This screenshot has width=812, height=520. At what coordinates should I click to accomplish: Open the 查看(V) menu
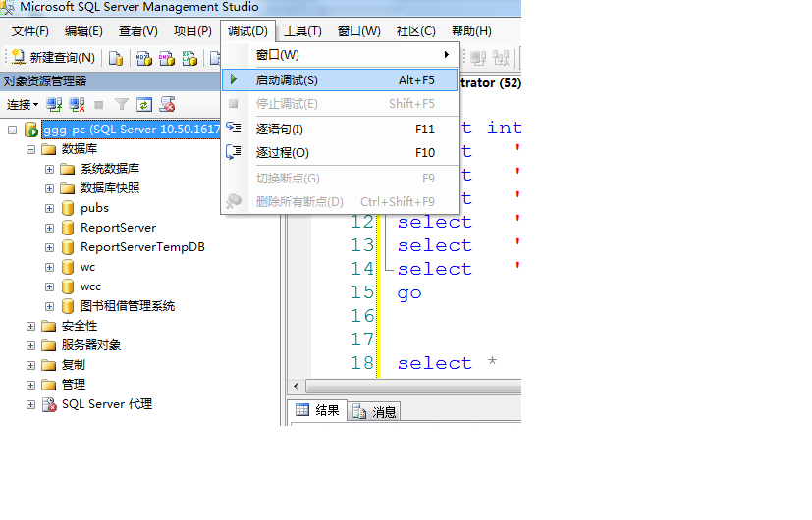pyautogui.click(x=137, y=31)
